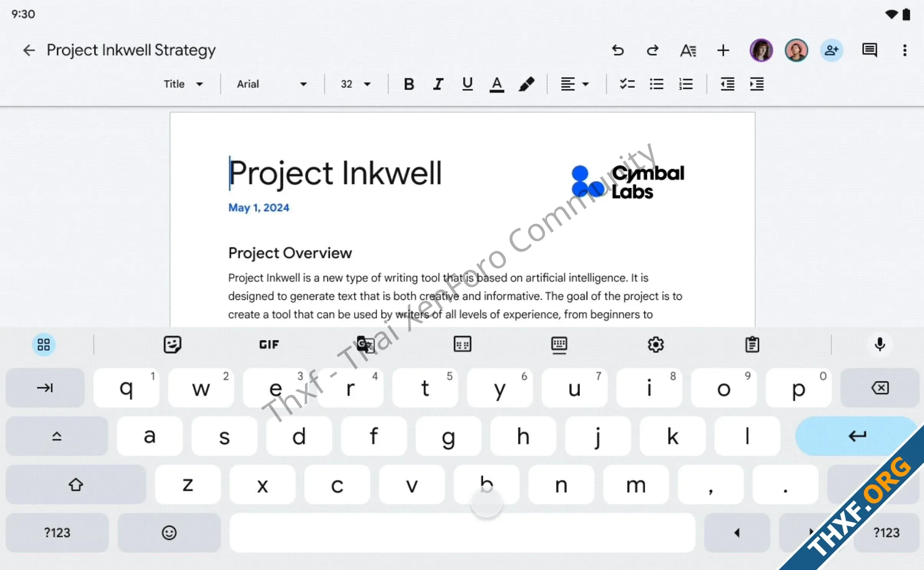This screenshot has height=570, width=924.
Task: Tap the q key
Action: [x=126, y=388]
